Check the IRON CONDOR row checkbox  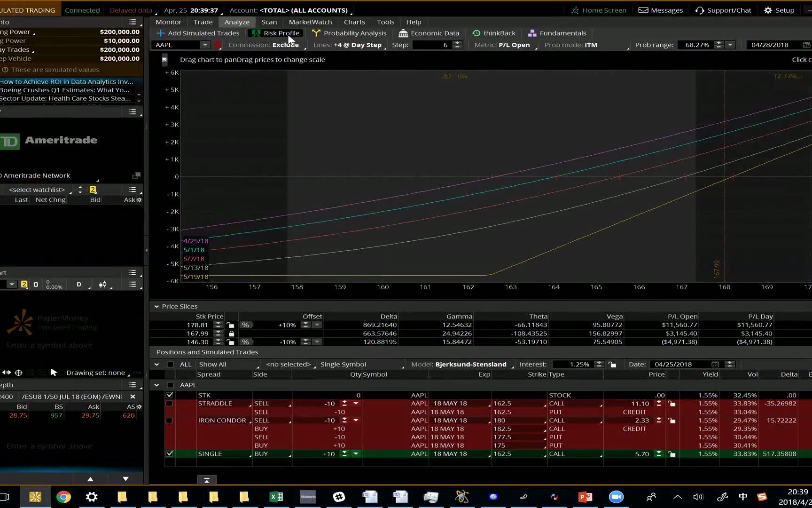coord(169,421)
